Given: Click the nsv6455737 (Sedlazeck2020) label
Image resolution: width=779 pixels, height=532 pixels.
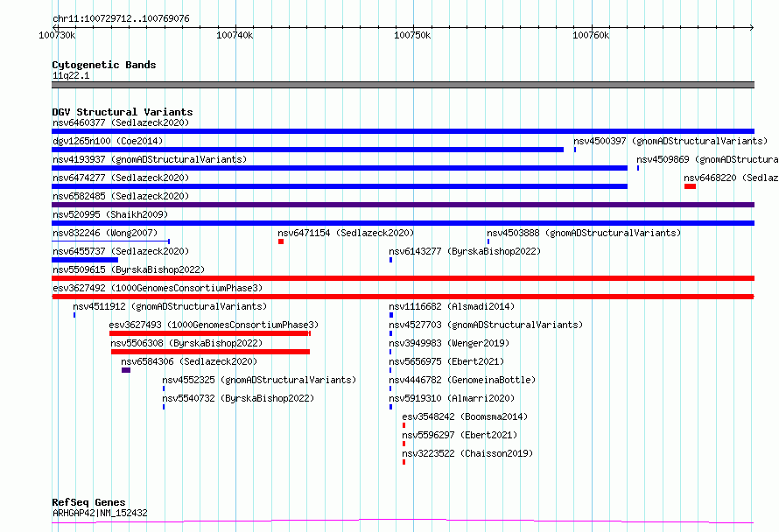Looking at the screenshot, I should [121, 251].
